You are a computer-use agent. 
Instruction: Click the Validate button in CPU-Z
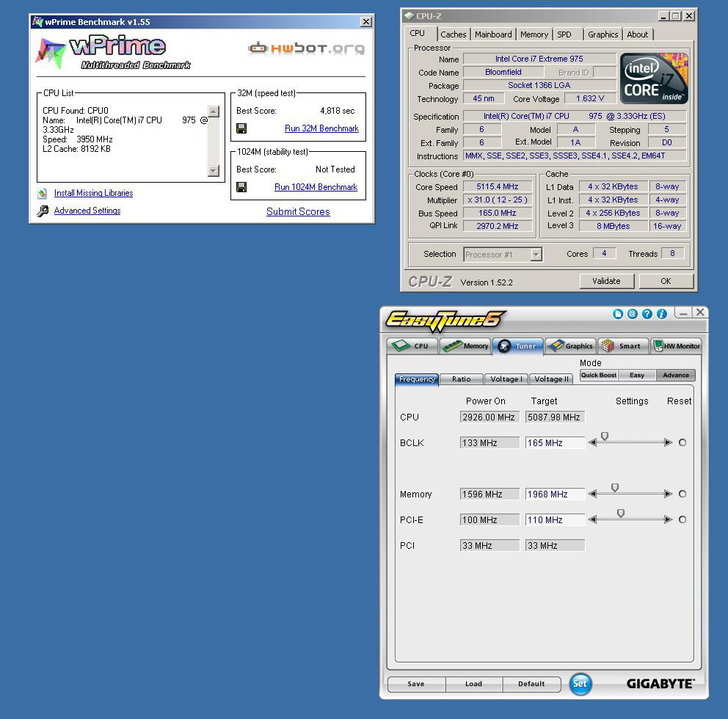pos(606,281)
